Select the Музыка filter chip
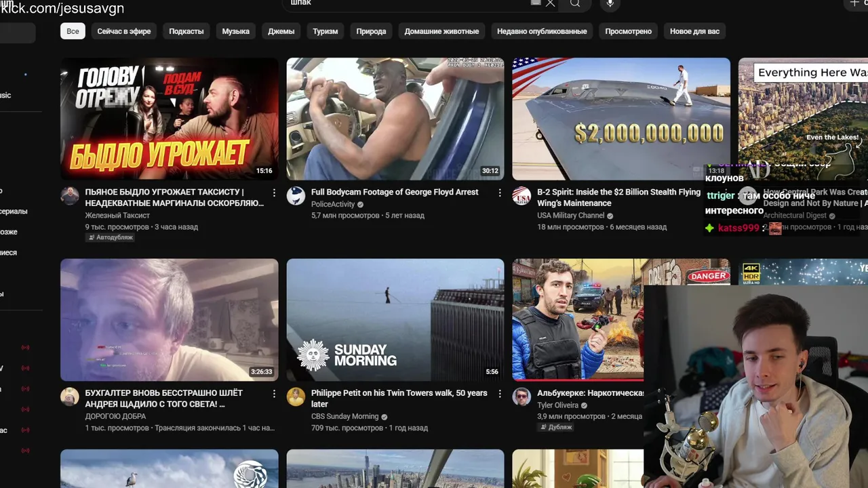 (x=236, y=31)
